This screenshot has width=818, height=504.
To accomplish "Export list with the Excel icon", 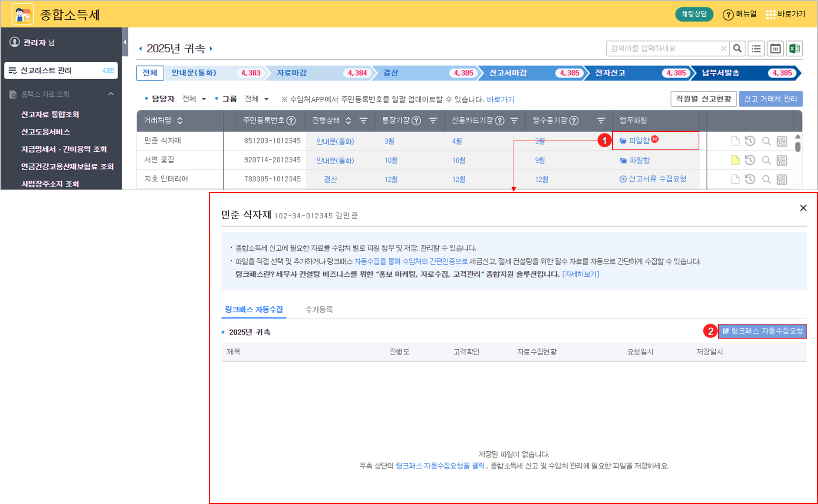I will 794,49.
